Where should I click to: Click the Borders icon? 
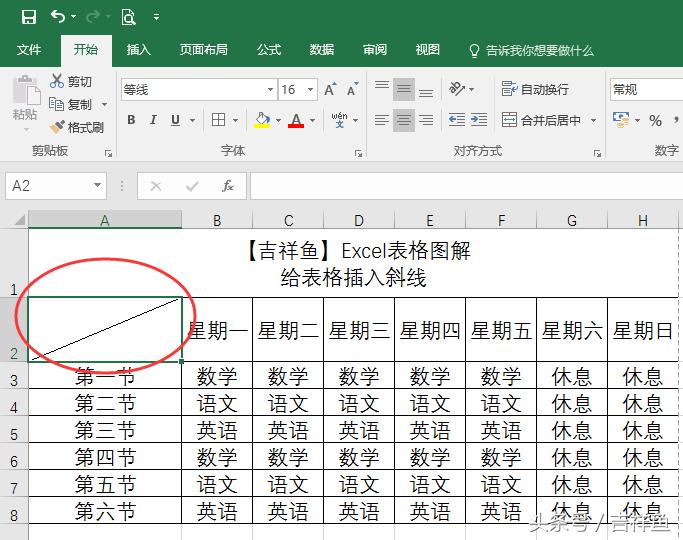(x=218, y=119)
